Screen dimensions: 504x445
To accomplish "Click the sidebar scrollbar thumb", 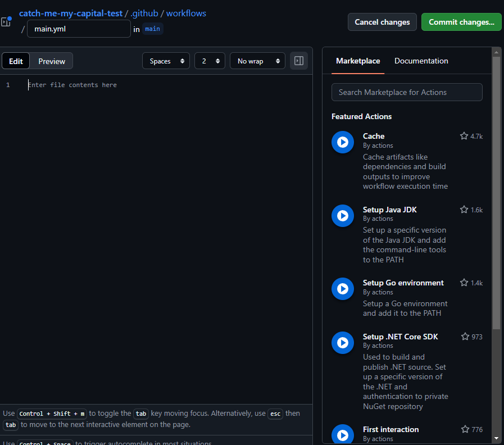I will [496, 193].
